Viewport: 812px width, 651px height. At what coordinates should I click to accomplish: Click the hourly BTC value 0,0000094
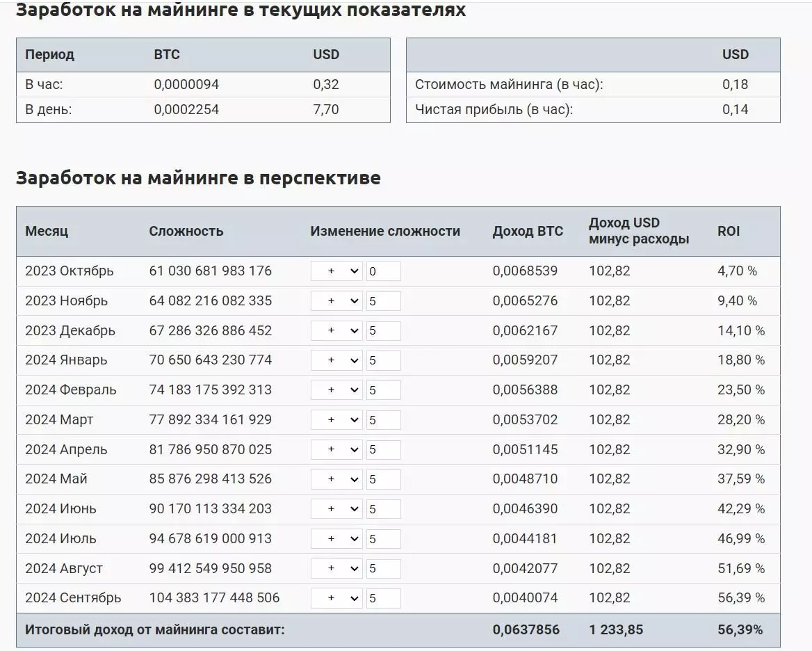click(186, 84)
